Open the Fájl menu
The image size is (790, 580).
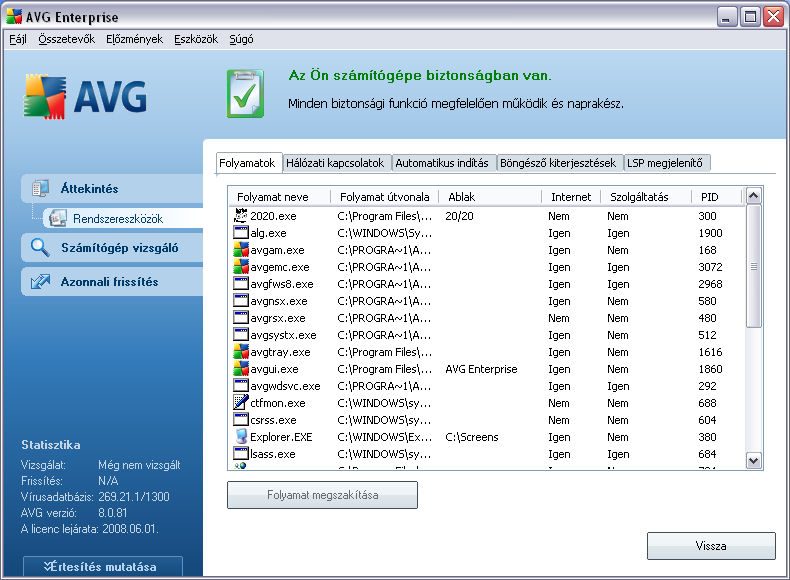tap(18, 39)
